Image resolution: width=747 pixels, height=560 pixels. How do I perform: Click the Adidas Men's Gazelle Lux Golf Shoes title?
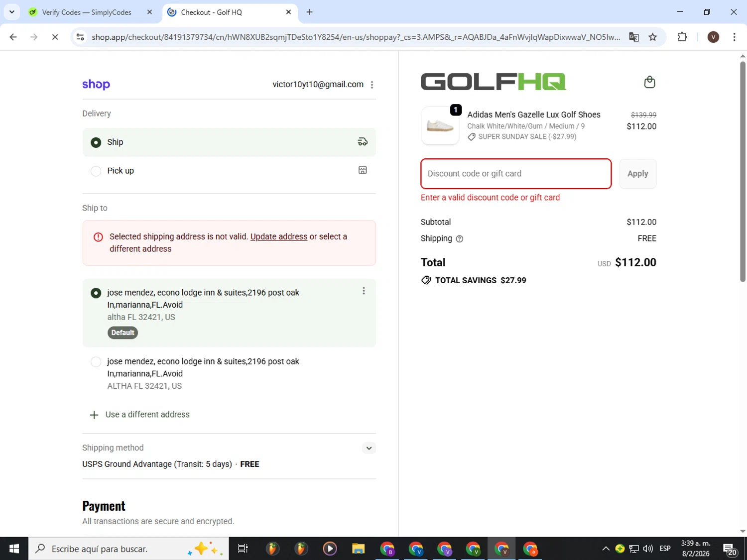(534, 114)
